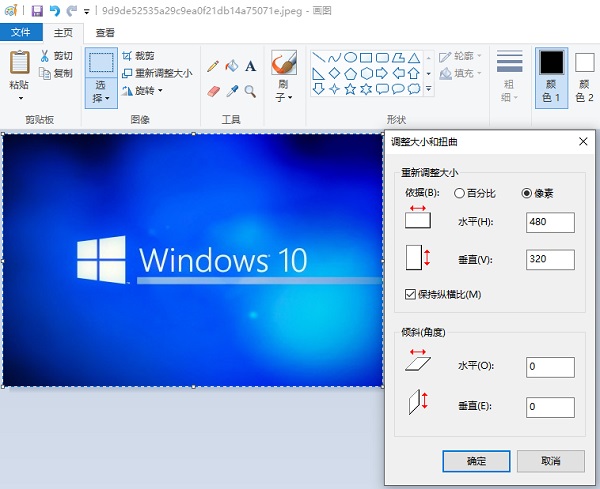600x489 pixels.
Task: Click 重新调整大小 resize button
Action: coord(157,73)
